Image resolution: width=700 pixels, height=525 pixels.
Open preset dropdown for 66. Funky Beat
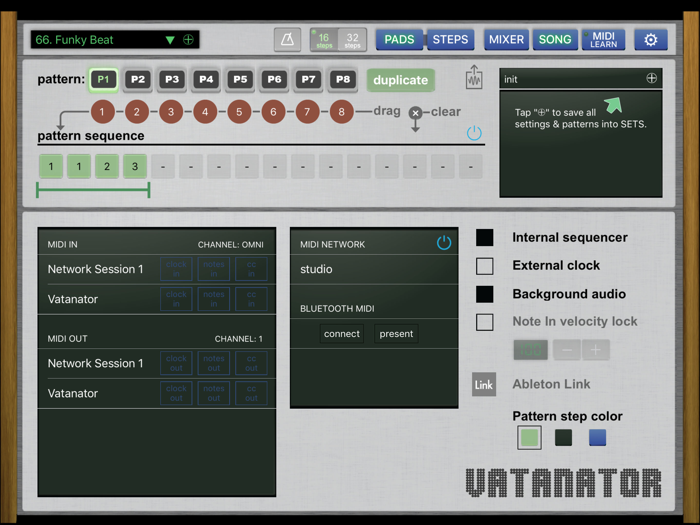pyautogui.click(x=170, y=40)
